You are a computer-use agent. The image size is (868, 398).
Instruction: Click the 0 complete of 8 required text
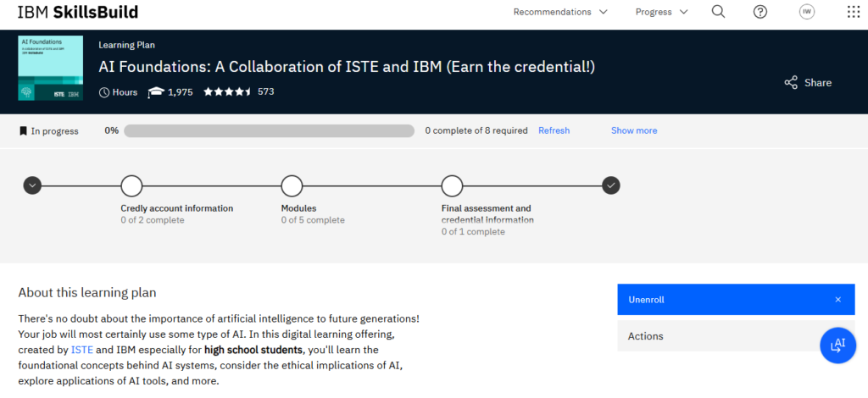click(x=476, y=131)
